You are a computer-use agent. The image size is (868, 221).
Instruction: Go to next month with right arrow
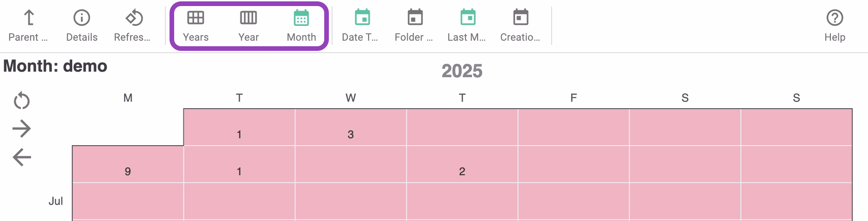(22, 129)
